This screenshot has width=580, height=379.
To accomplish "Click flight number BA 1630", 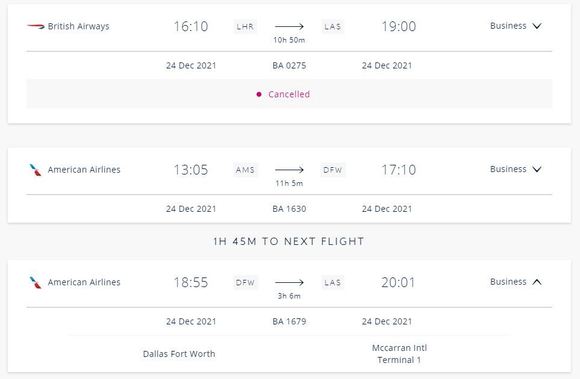I will pos(289,209).
